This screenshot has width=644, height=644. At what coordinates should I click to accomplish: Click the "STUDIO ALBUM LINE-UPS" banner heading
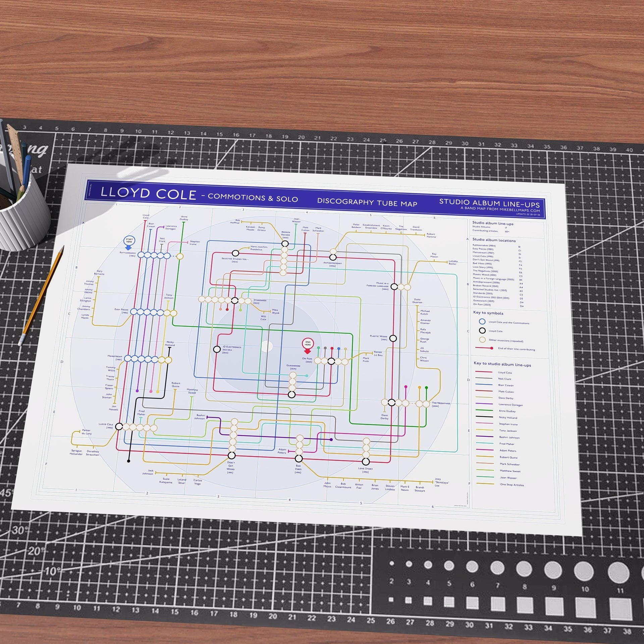[x=489, y=203]
